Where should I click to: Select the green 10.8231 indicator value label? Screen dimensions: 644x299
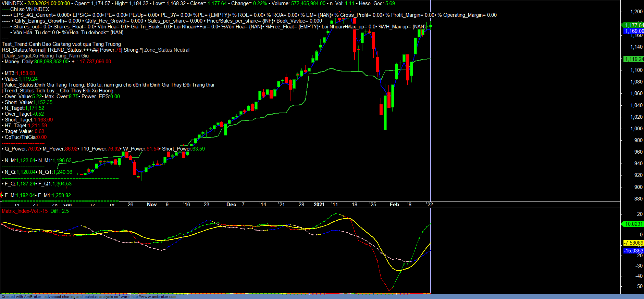click(x=634, y=224)
